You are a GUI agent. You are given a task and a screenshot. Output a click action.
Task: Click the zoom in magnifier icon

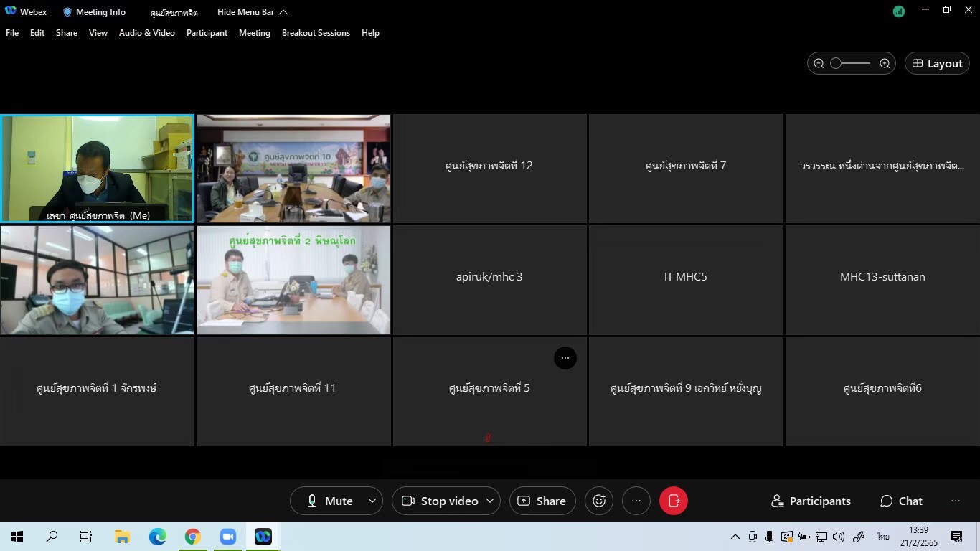(885, 63)
